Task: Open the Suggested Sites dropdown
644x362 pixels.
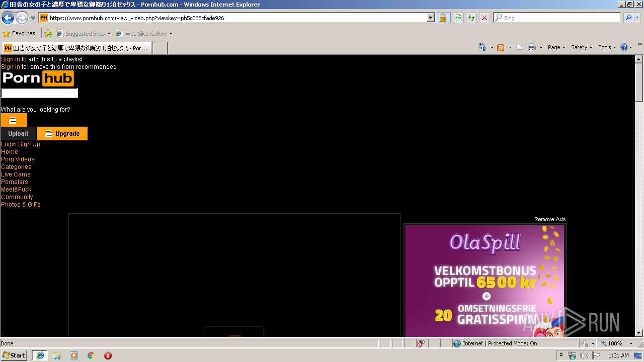Action: pos(84,34)
